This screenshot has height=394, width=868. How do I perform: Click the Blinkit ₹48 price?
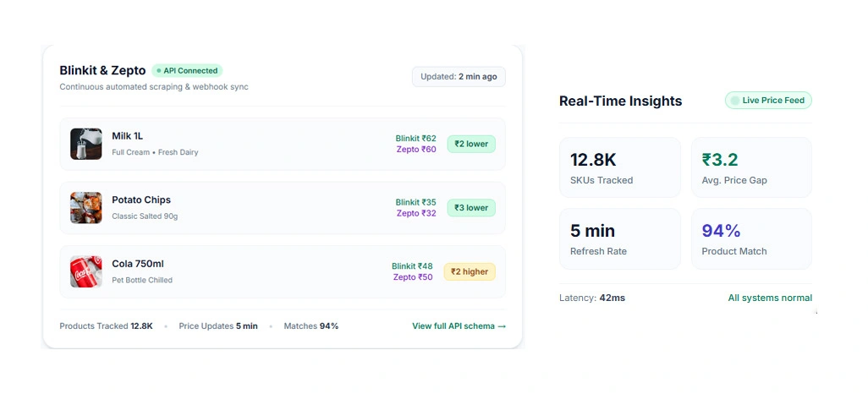coord(412,266)
